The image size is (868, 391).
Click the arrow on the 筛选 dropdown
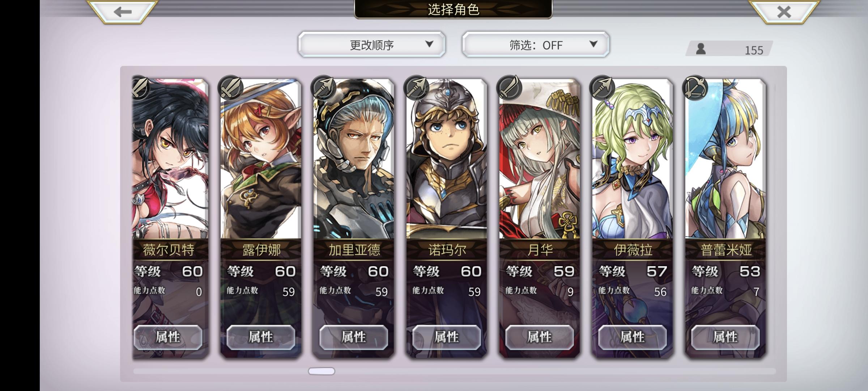point(593,44)
